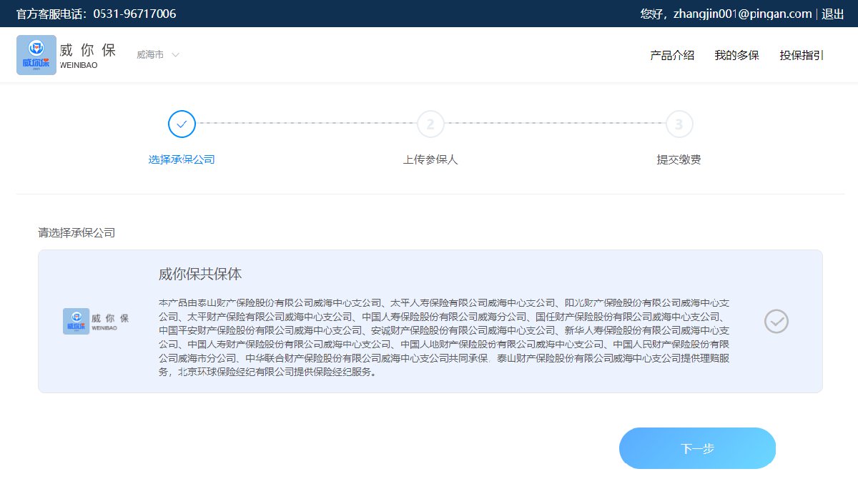858x504 pixels.
Task: Click the step 3 circle indicator
Action: [679, 124]
